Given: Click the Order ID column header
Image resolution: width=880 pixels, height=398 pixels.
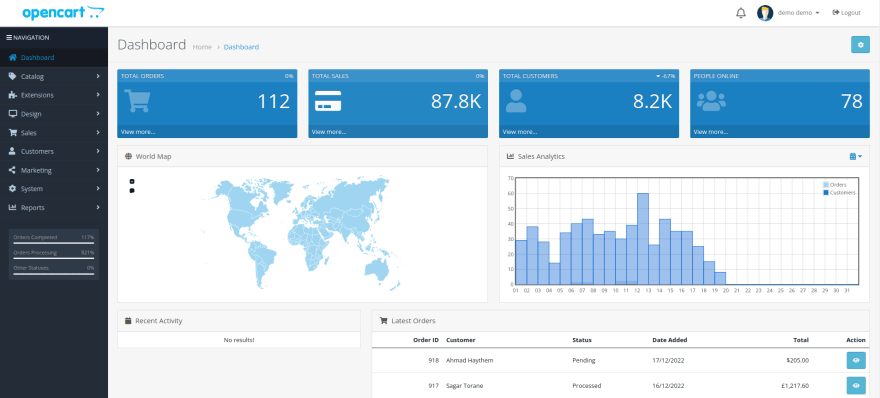Looking at the screenshot, I should (426, 340).
